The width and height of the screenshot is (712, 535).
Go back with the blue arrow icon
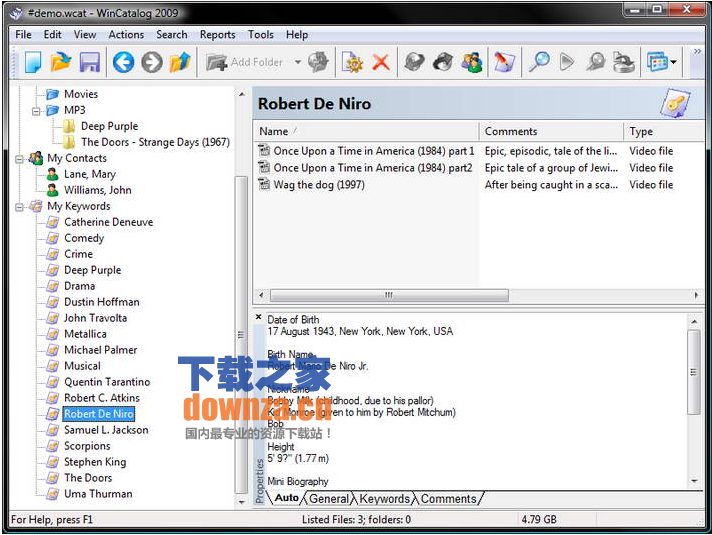click(124, 62)
